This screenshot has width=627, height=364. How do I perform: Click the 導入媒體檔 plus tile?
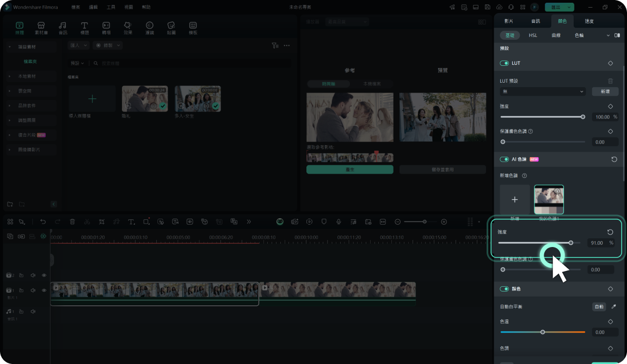[x=92, y=98]
